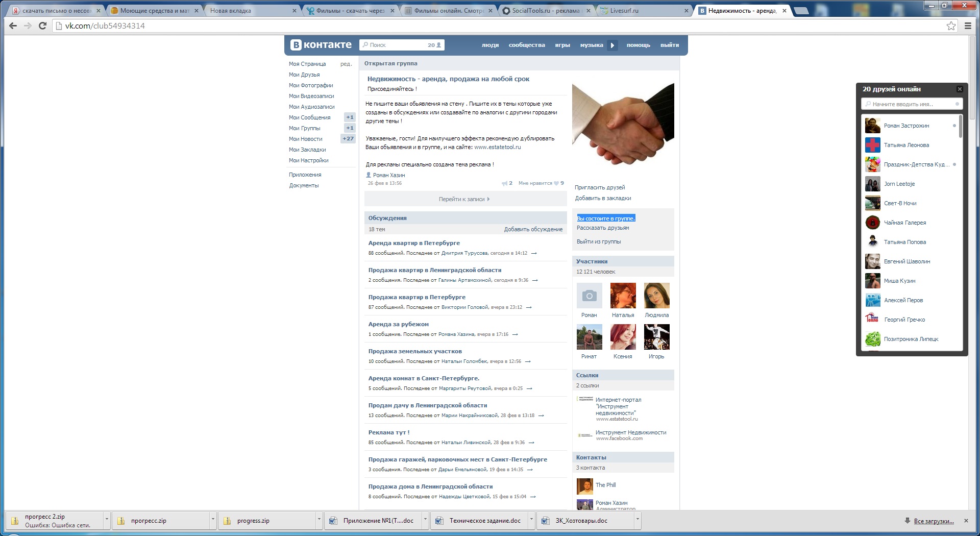Click the like heart icon on the post

coord(556,183)
